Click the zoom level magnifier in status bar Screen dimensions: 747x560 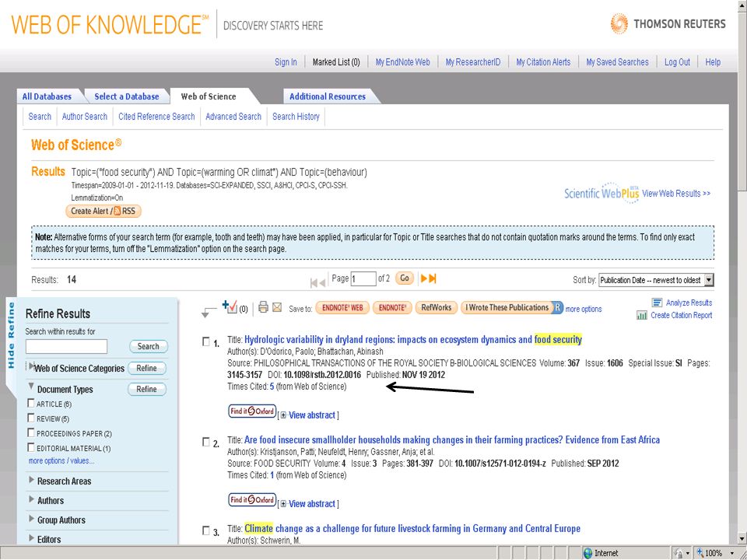coord(700,553)
